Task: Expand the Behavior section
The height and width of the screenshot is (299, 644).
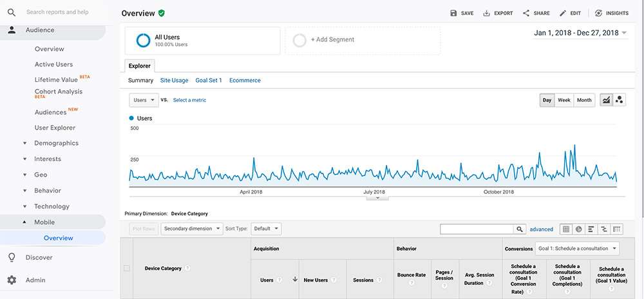Action: 24,191
